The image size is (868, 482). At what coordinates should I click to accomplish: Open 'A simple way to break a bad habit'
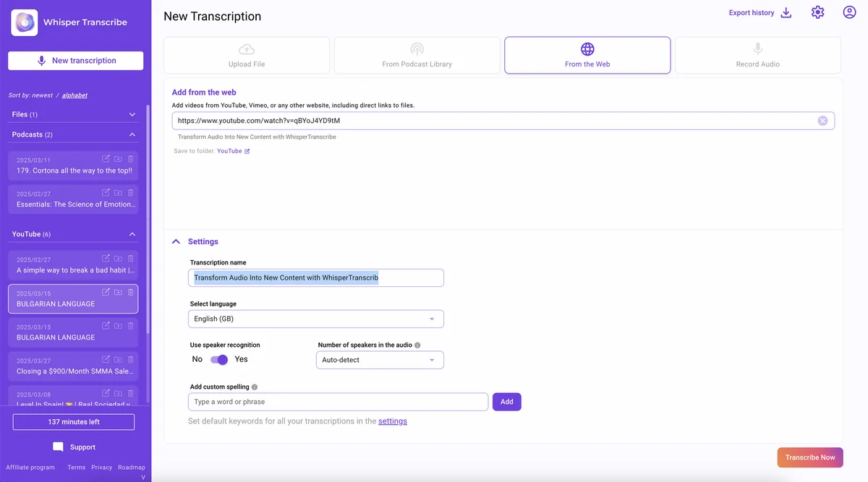(x=73, y=264)
